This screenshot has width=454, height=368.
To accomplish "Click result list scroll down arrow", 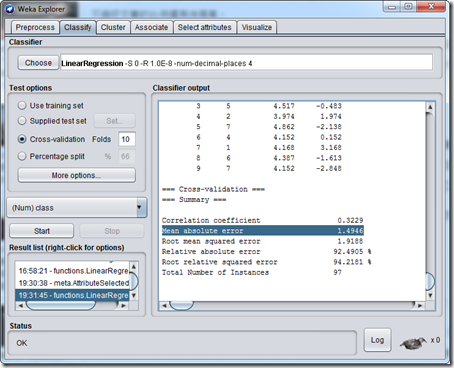I will click(x=134, y=295).
